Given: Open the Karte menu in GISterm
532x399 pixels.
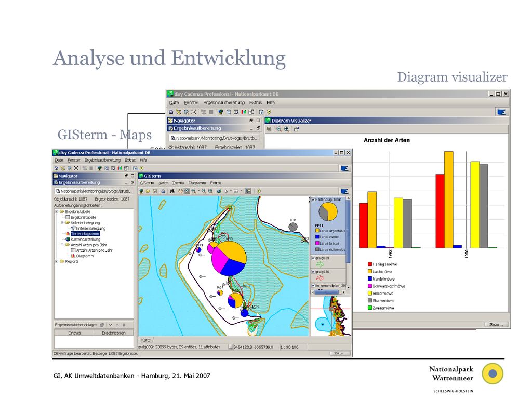Looking at the screenshot, I should [x=163, y=183].
